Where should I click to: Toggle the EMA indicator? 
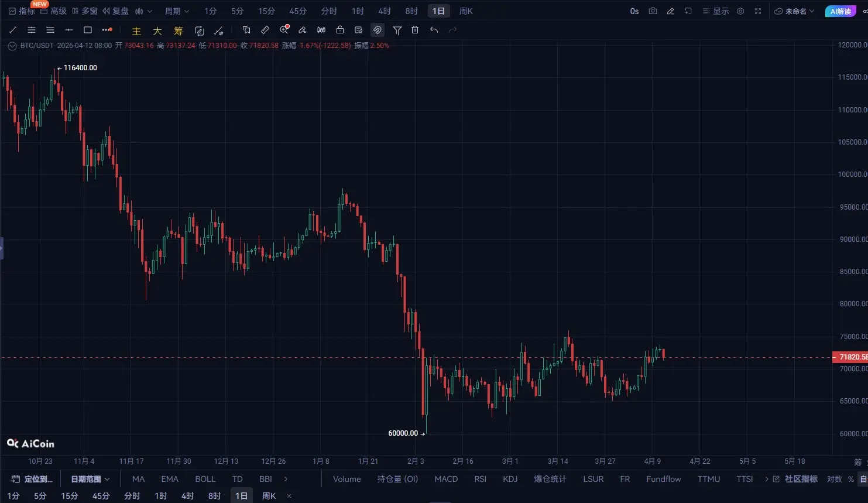pyautogui.click(x=170, y=479)
